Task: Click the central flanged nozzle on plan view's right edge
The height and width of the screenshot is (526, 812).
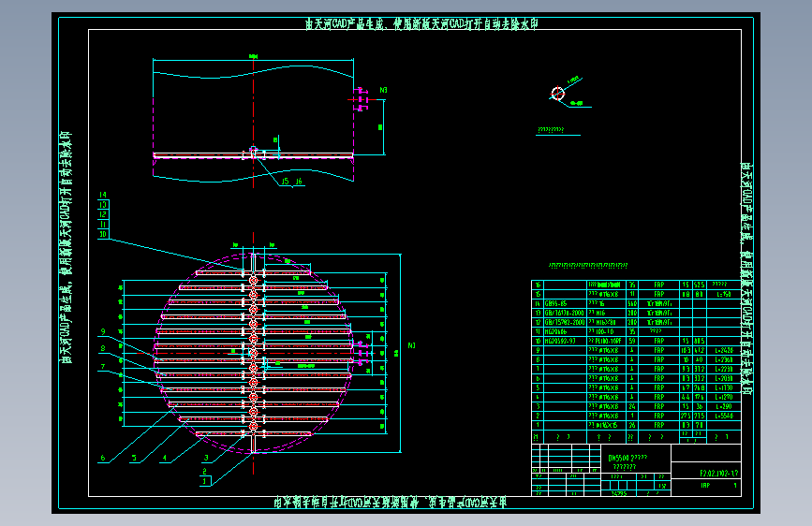Action: [362, 353]
